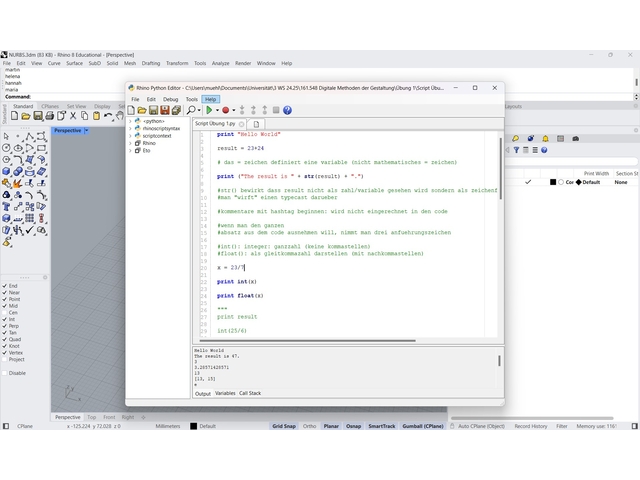Select the Circle tool in the Rhino sidebar
This screenshot has height=480, width=640.
tap(6, 148)
